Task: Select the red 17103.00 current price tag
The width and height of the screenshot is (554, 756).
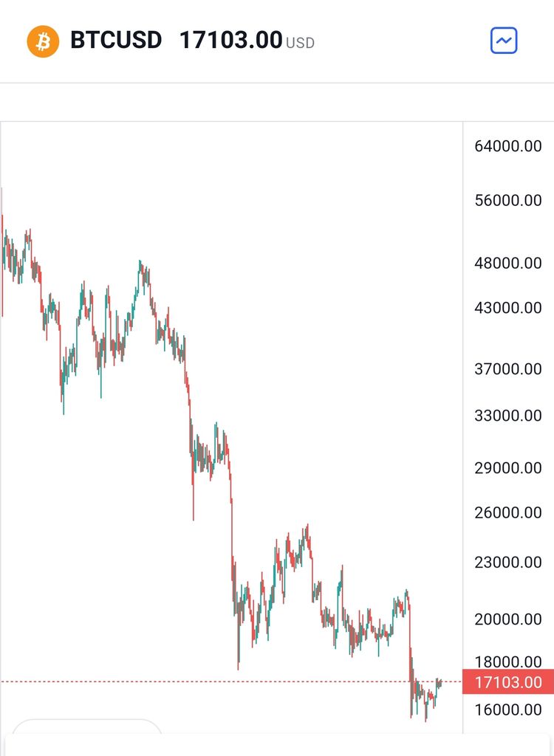Action: click(x=507, y=682)
